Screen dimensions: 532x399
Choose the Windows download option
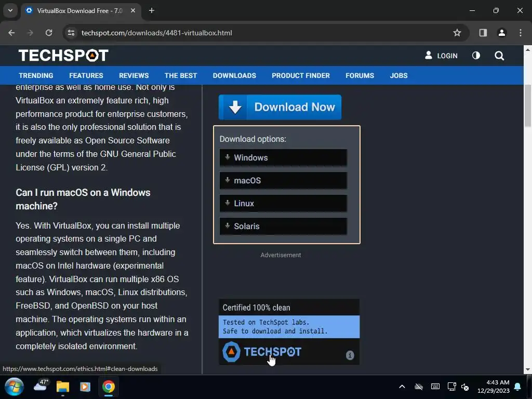coord(283,158)
